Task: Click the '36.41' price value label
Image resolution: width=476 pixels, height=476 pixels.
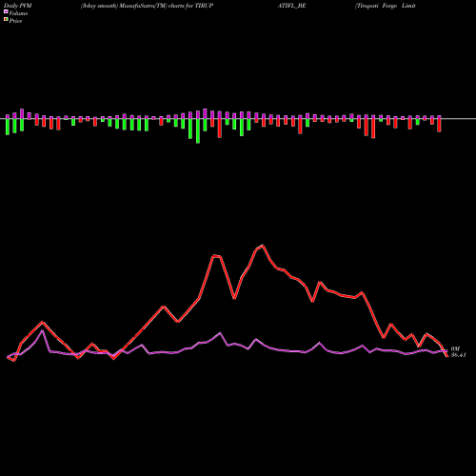Action: coord(459,355)
